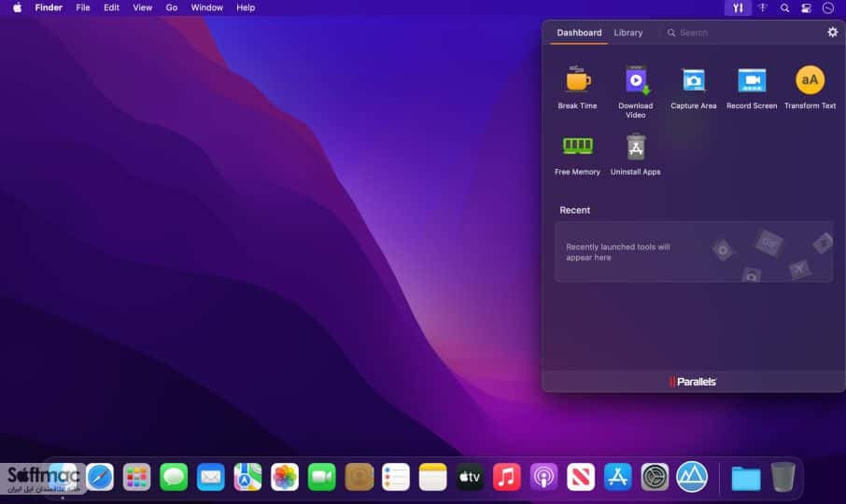The width and height of the screenshot is (846, 504).
Task: Open the File menu
Action: (x=82, y=7)
